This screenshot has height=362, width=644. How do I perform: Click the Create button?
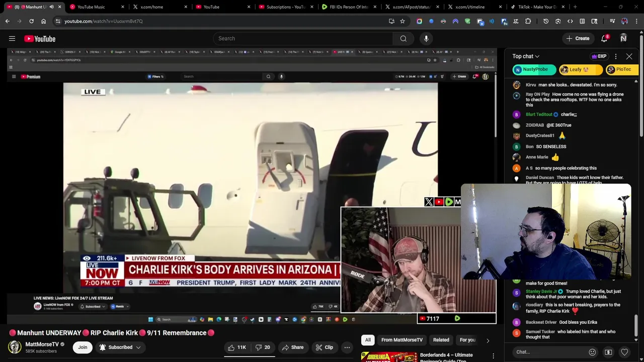point(578,39)
